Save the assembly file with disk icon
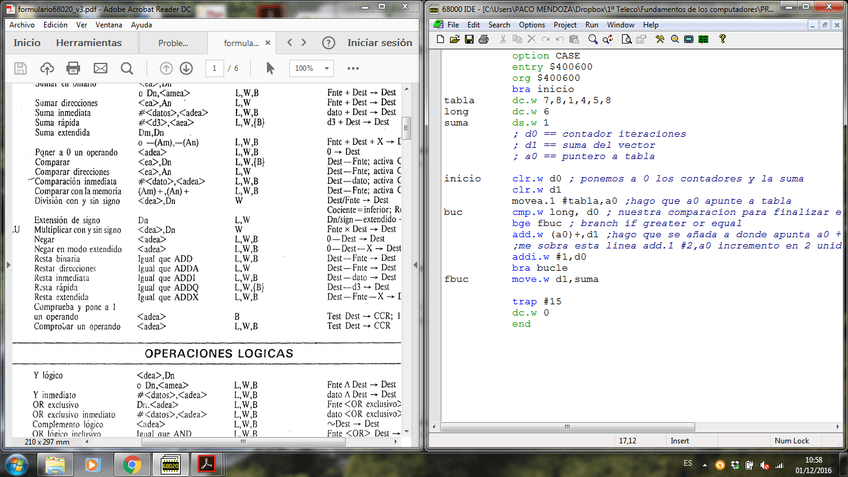 (470, 39)
